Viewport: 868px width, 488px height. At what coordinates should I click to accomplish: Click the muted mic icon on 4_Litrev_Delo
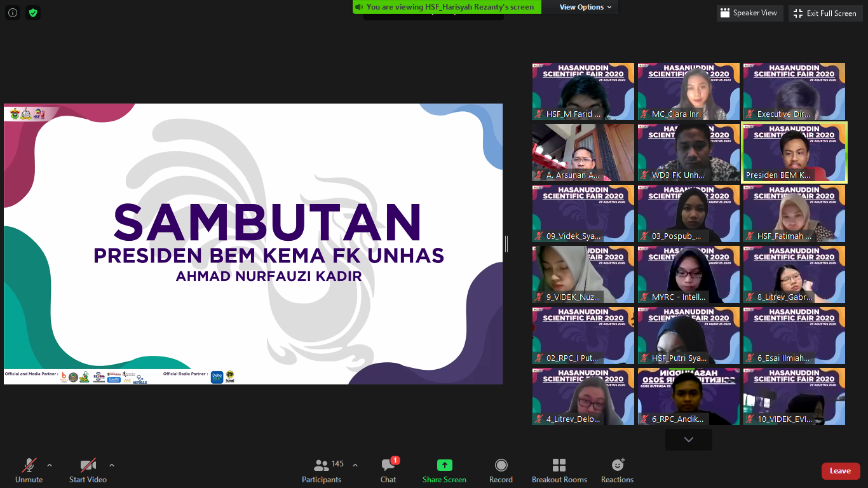pyautogui.click(x=539, y=419)
